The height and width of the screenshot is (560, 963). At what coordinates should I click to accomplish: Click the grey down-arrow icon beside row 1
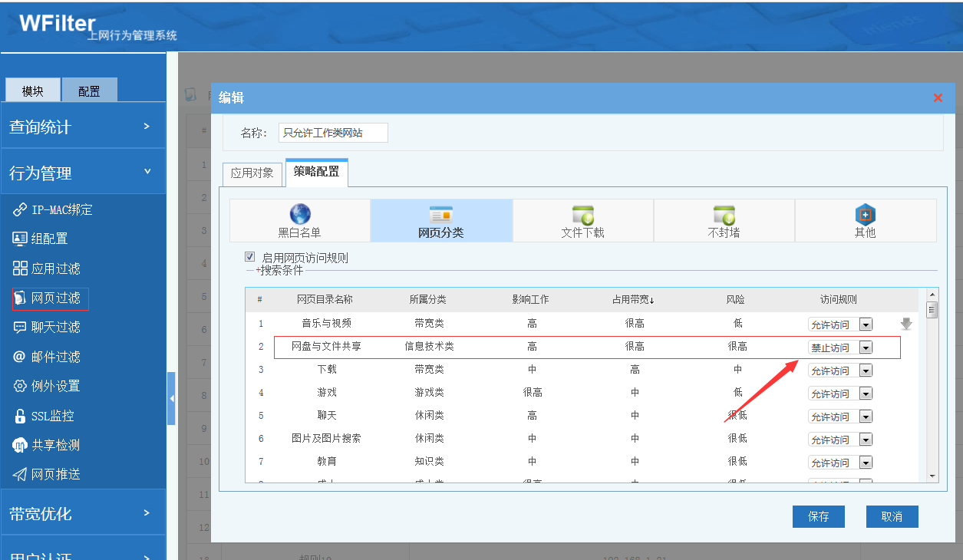(x=906, y=324)
